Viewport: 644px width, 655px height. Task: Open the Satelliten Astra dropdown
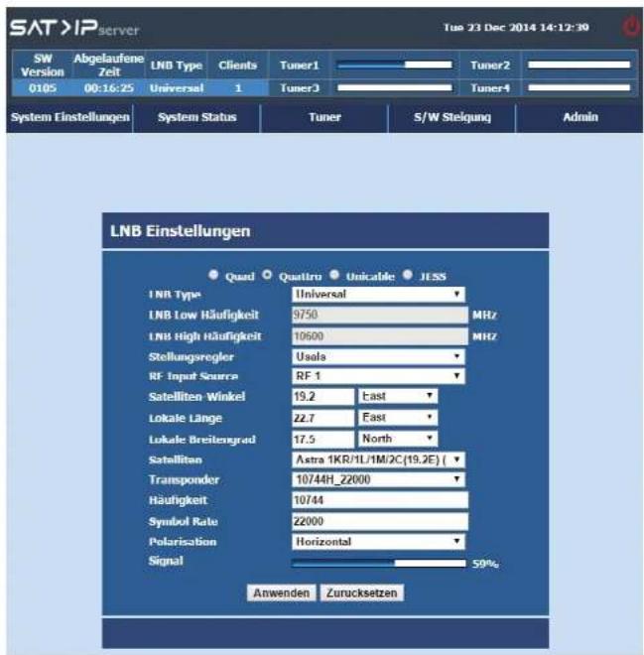point(378,459)
